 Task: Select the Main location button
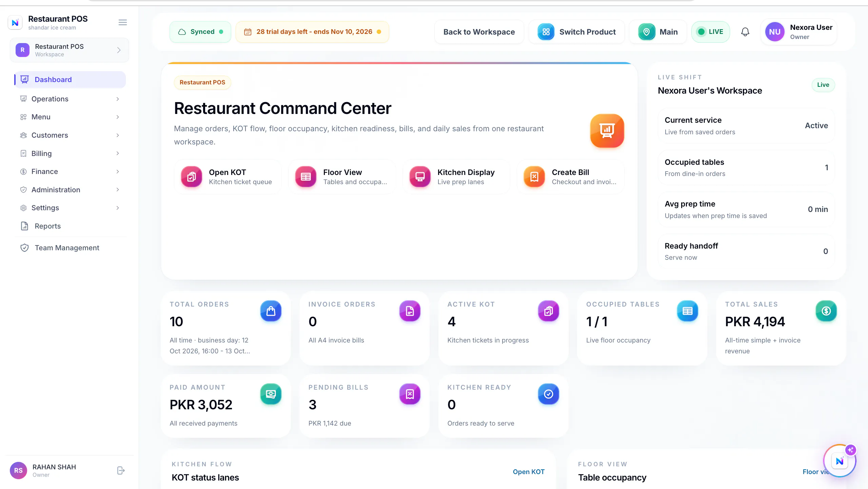tap(658, 32)
